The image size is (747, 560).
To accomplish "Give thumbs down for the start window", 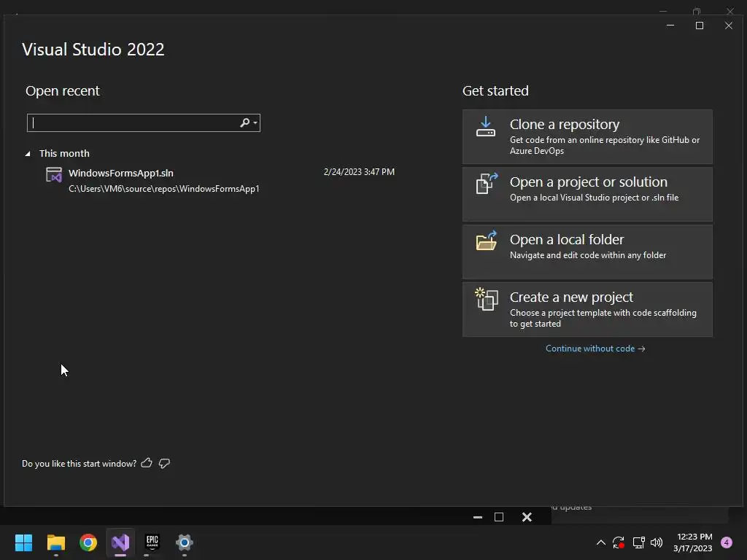I will [x=164, y=463].
